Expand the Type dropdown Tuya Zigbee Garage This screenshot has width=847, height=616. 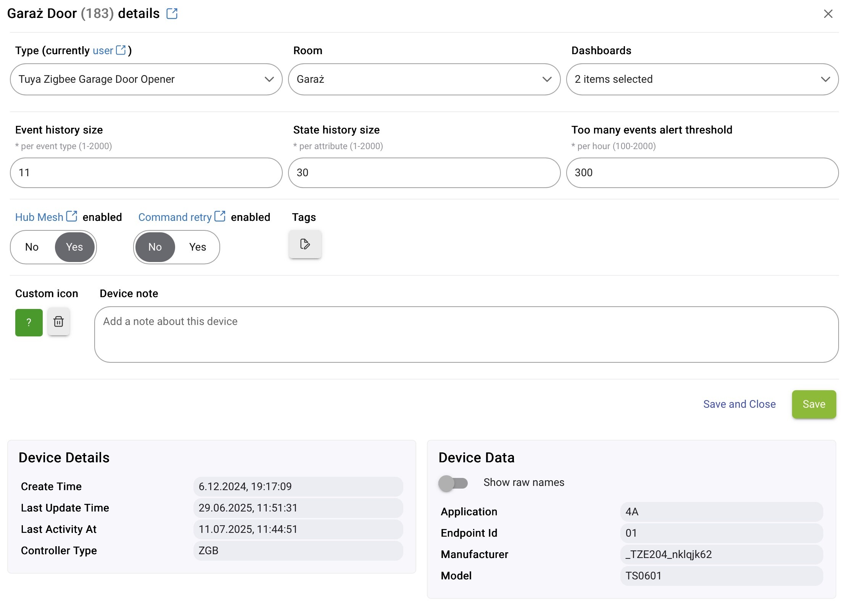[x=146, y=79]
